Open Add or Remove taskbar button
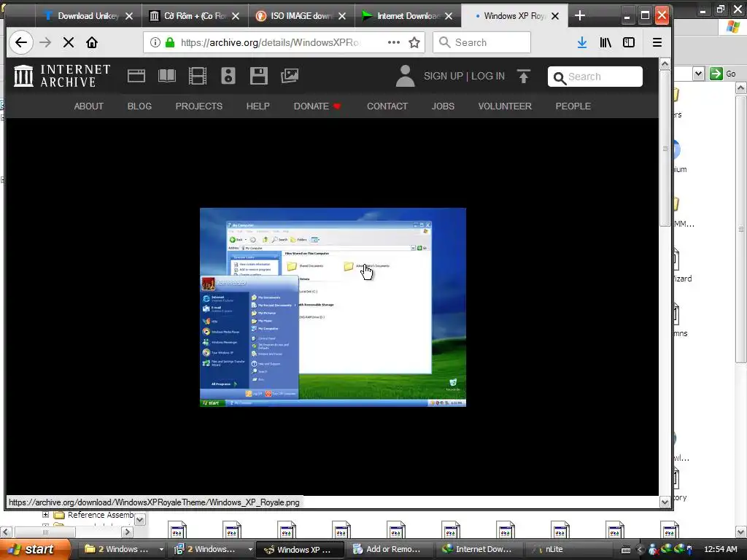 click(x=388, y=549)
